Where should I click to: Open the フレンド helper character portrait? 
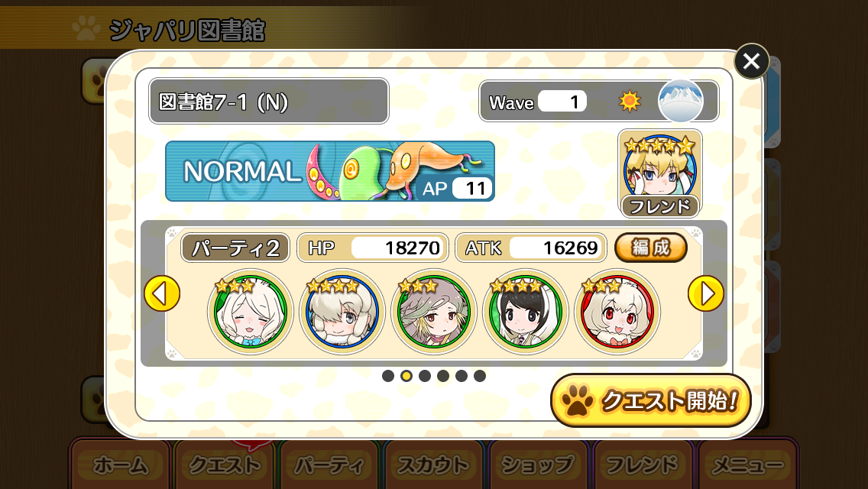pos(660,174)
